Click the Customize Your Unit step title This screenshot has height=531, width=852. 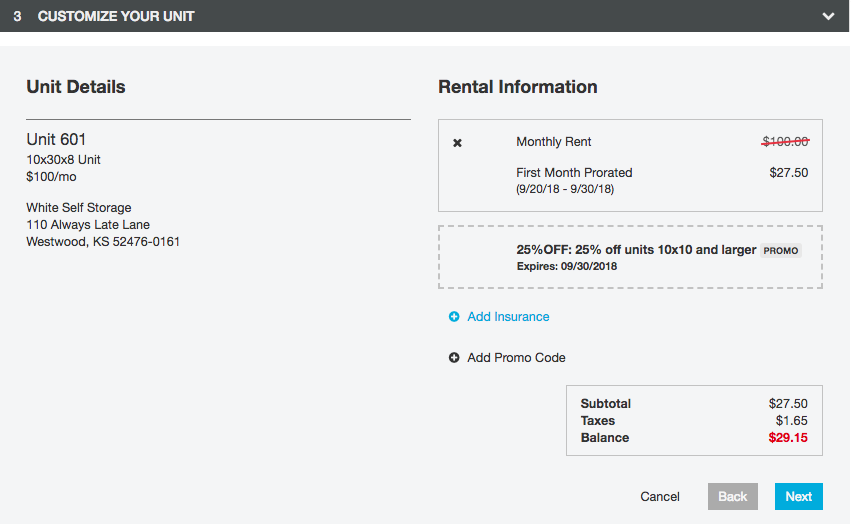point(116,16)
